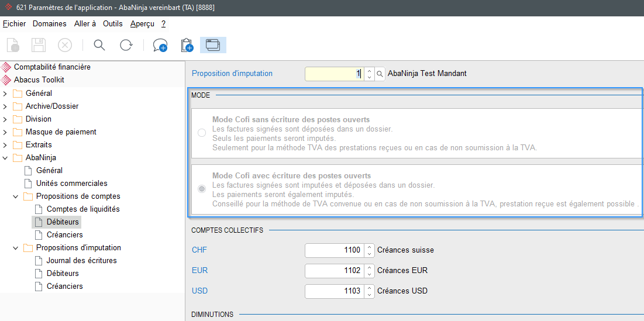Select Unités commerciales tree item

72,184
